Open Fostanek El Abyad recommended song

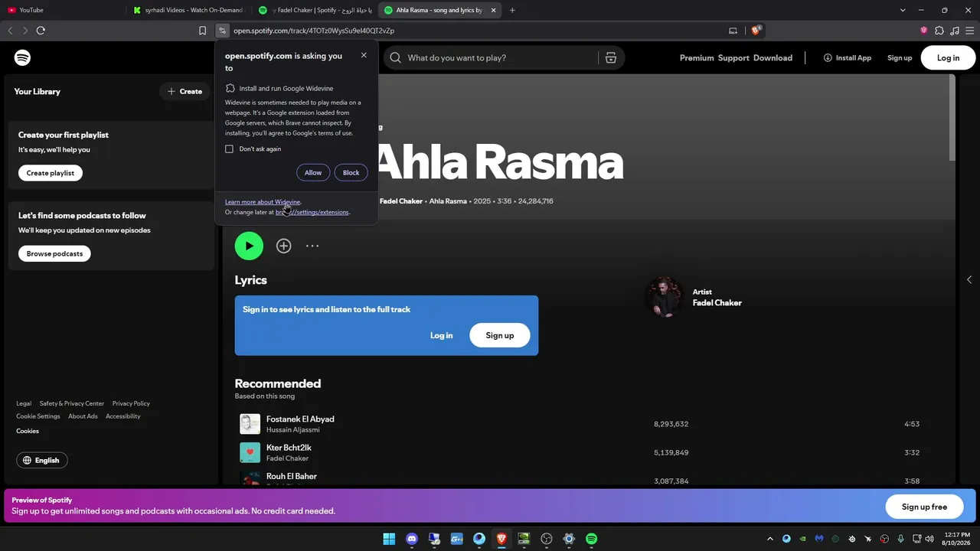pos(300,419)
